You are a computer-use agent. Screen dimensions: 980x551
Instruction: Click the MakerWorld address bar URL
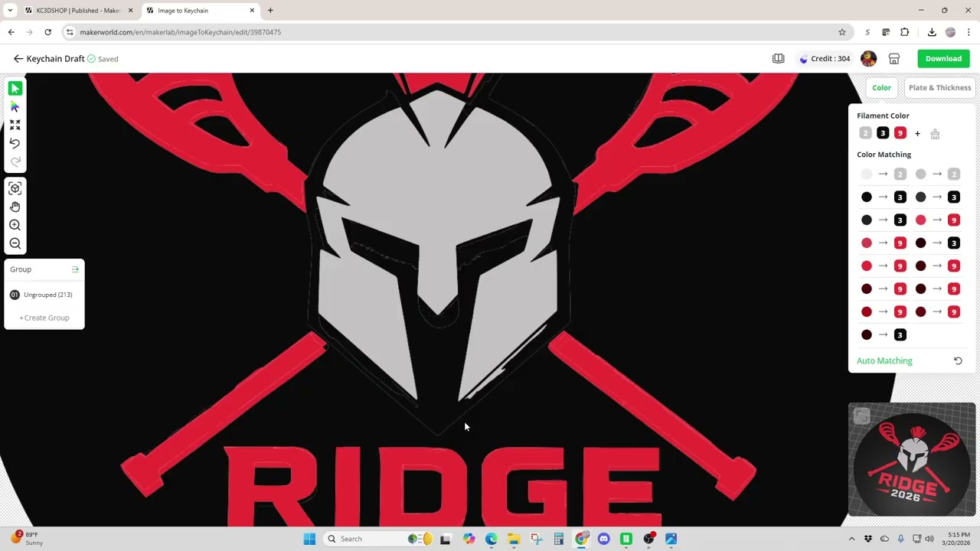pyautogui.click(x=181, y=32)
